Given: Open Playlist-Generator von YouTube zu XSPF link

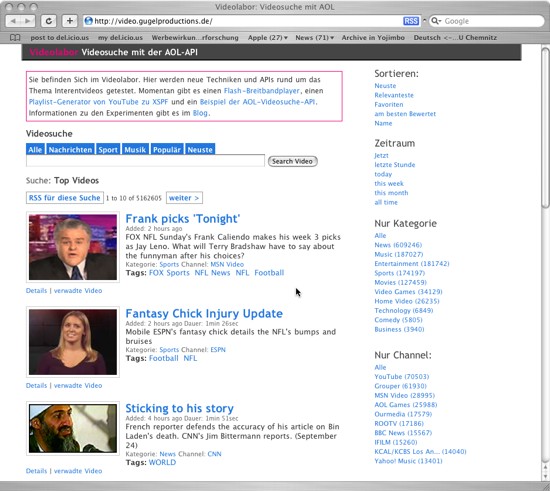Looking at the screenshot, I should [98, 102].
